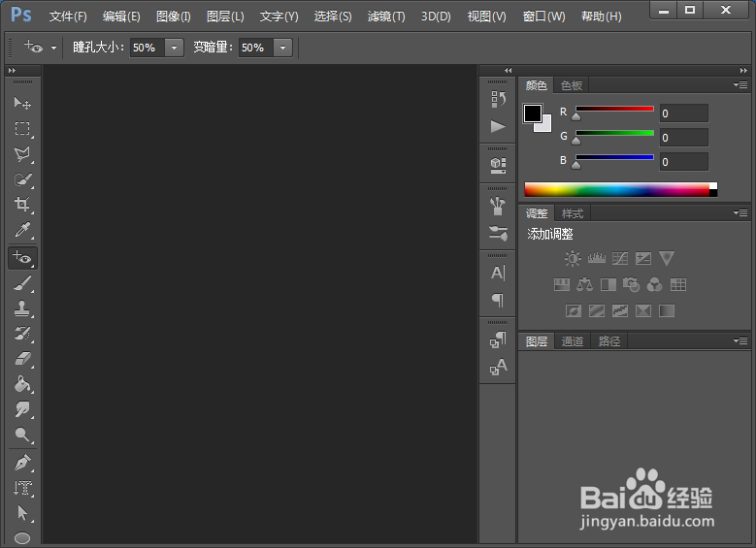Select the Clone Stamp tool
The height and width of the screenshot is (548, 756).
pos(22,308)
